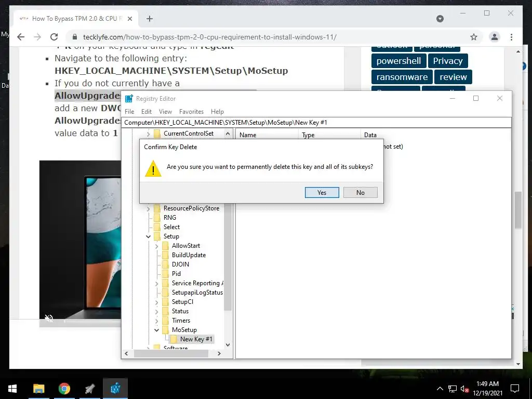The width and height of the screenshot is (532, 399).
Task: Expand the Status key
Action: click(157, 311)
